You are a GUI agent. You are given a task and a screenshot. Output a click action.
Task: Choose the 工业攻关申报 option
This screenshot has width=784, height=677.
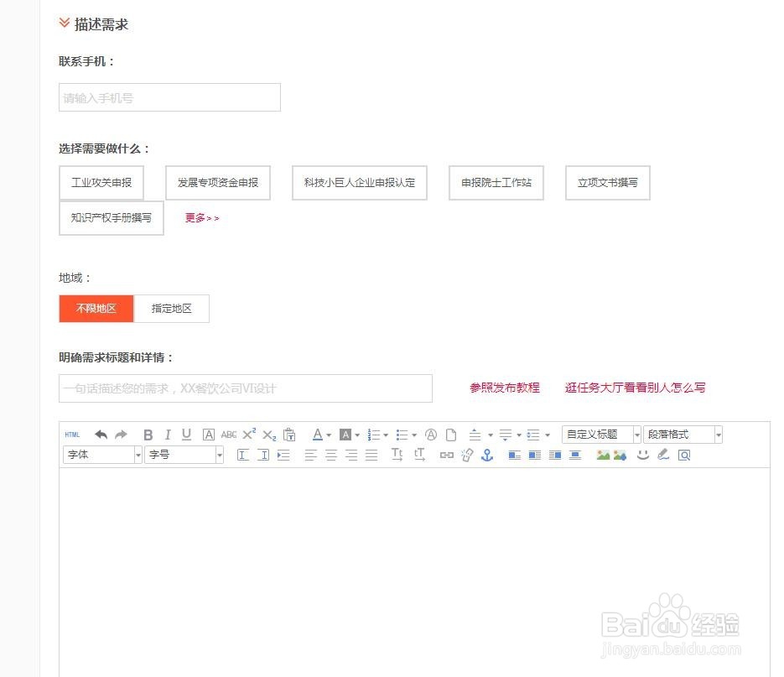tap(101, 183)
